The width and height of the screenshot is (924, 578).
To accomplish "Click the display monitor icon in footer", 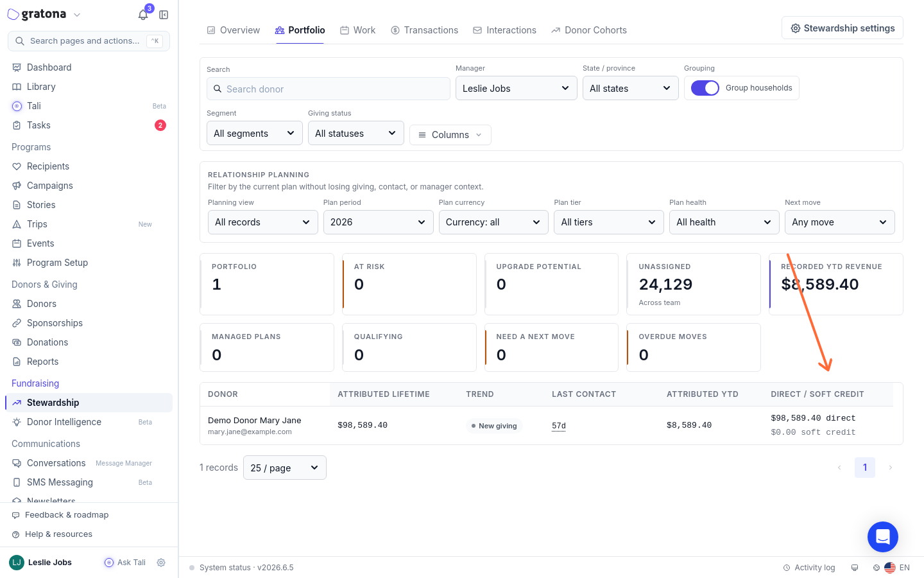I will pyautogui.click(x=855, y=568).
